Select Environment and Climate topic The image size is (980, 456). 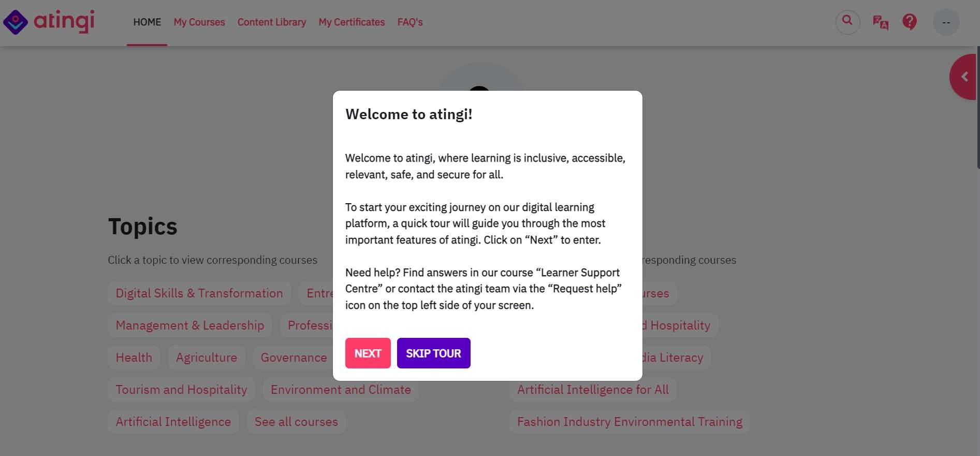(341, 390)
